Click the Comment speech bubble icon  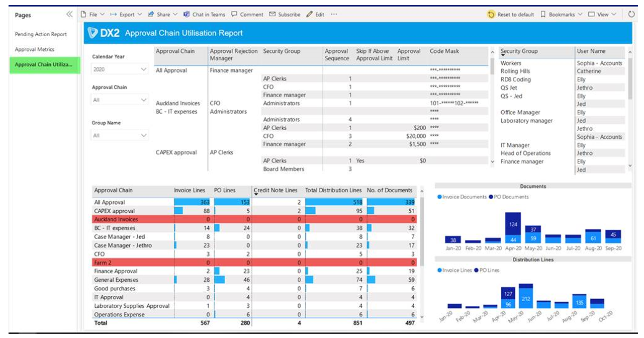coord(234,15)
